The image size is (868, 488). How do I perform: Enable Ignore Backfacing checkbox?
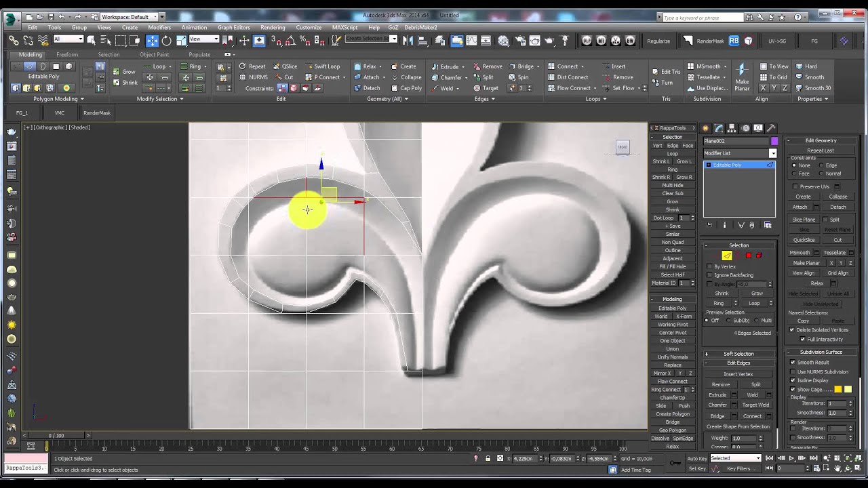pyautogui.click(x=709, y=275)
